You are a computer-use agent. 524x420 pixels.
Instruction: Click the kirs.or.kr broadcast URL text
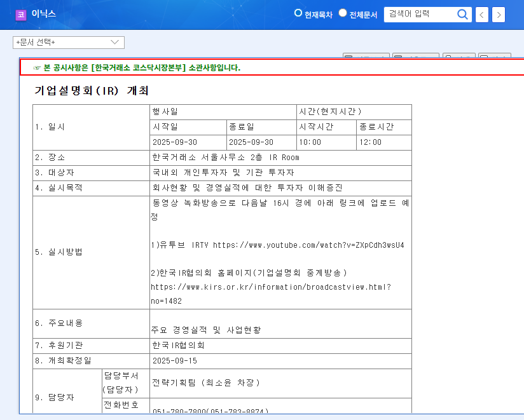point(271,294)
